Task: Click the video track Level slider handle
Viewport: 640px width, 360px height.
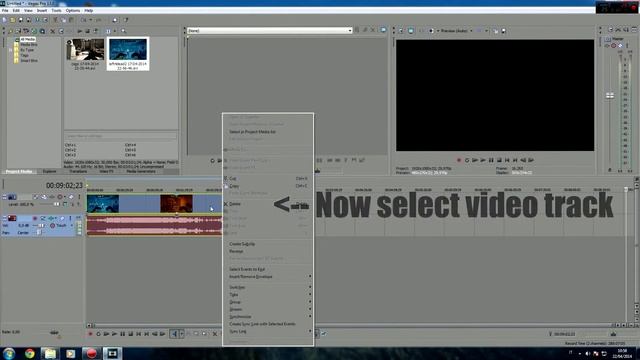Action: [x=56, y=204]
